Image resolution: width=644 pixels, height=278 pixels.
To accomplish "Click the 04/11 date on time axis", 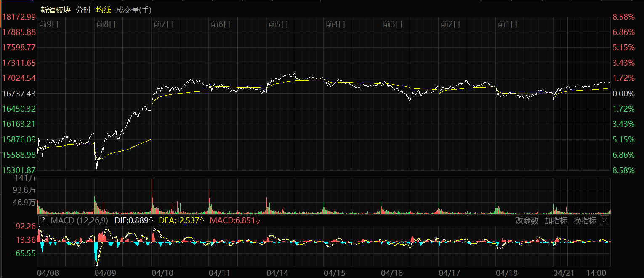I will click(x=220, y=273).
